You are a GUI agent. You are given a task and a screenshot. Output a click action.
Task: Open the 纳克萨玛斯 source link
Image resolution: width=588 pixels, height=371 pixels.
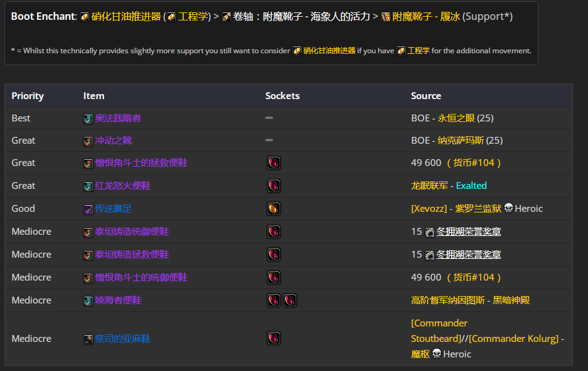point(460,141)
